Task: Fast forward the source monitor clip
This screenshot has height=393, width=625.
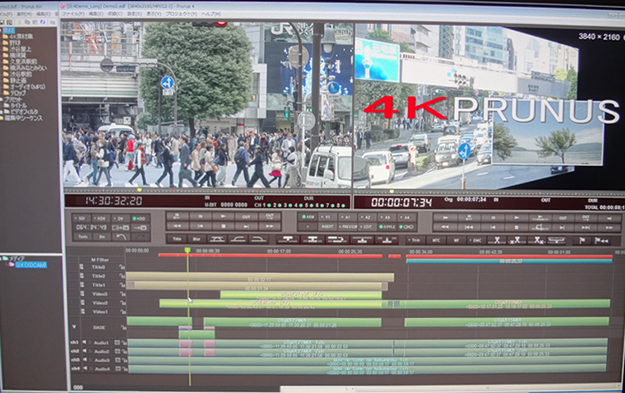Action: click(269, 226)
